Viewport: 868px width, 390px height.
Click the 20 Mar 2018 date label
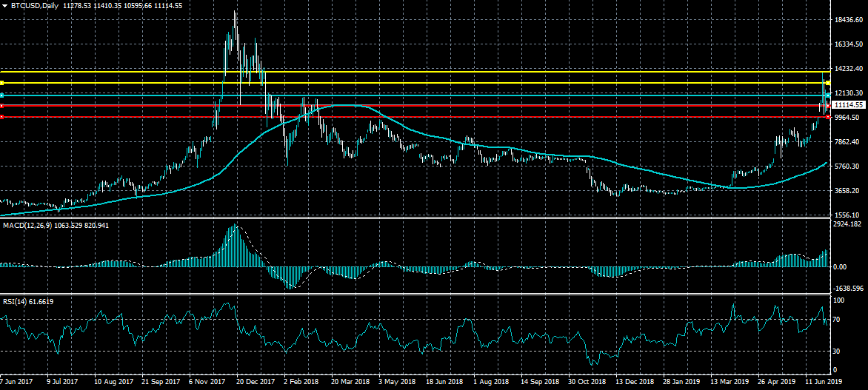[x=351, y=382]
